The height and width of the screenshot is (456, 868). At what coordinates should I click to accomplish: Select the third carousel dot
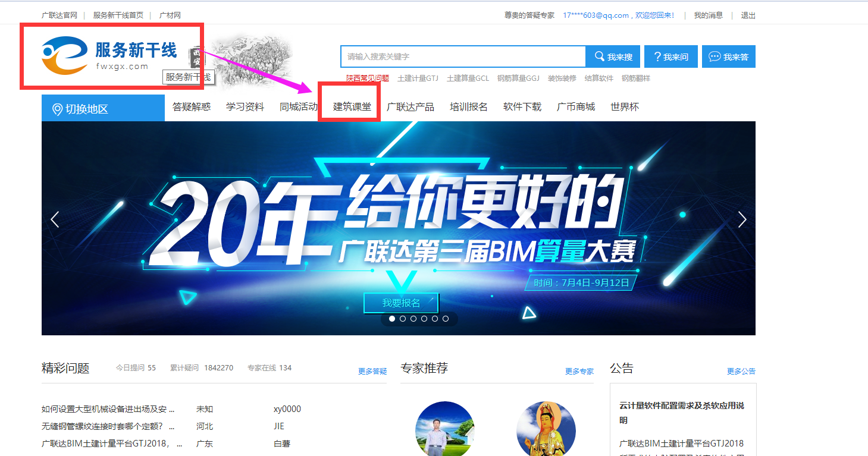pos(413,319)
